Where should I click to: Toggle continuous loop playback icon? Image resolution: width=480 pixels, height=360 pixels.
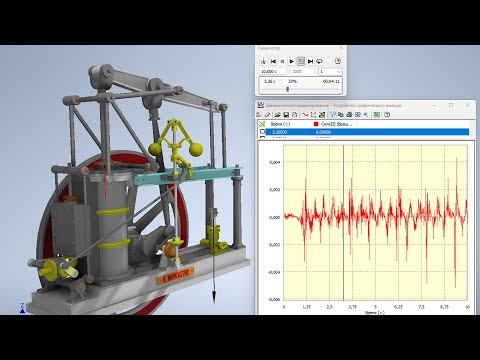319,61
